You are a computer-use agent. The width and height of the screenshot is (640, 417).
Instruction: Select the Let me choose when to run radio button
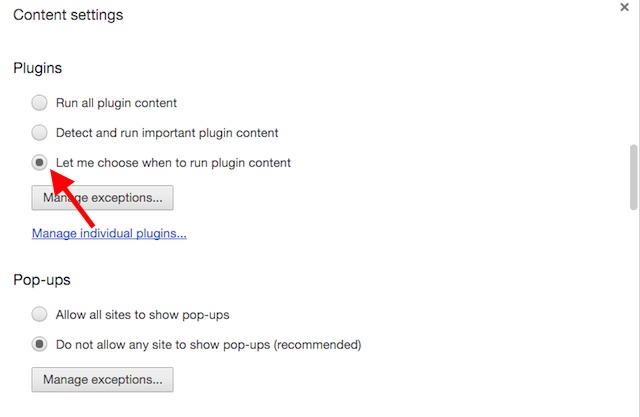[40, 162]
